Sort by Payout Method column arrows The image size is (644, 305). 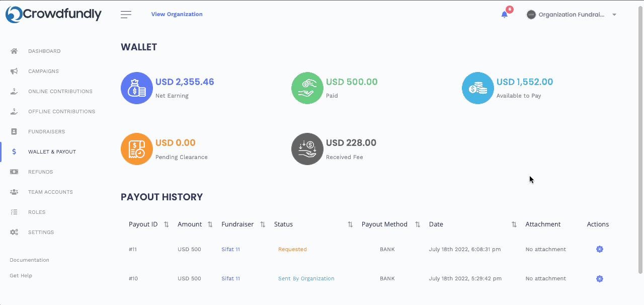[x=418, y=224]
